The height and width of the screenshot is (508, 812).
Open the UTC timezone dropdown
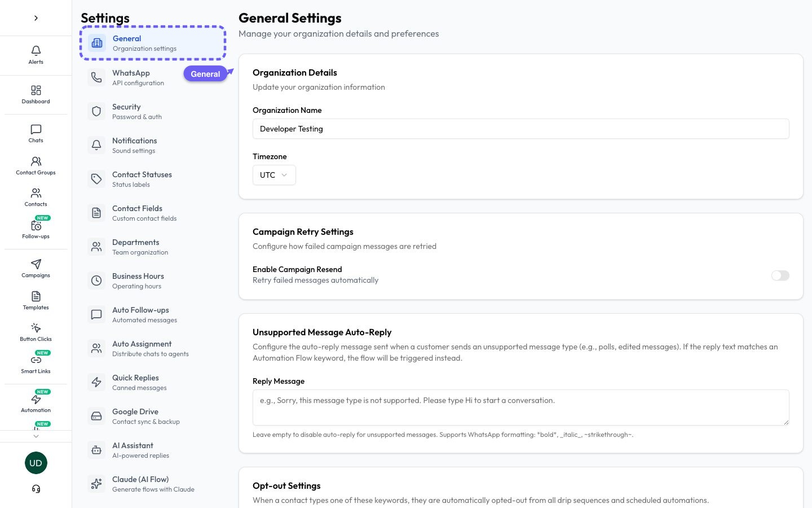(274, 175)
